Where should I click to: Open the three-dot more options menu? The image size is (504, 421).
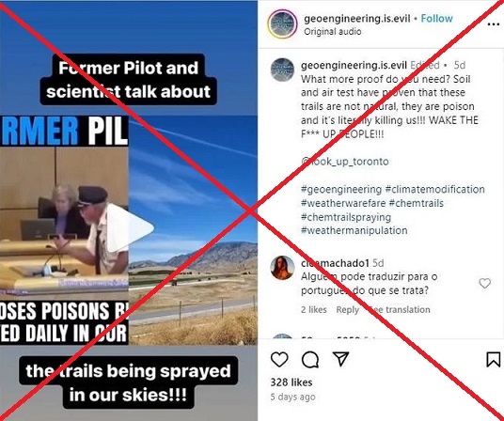493,24
